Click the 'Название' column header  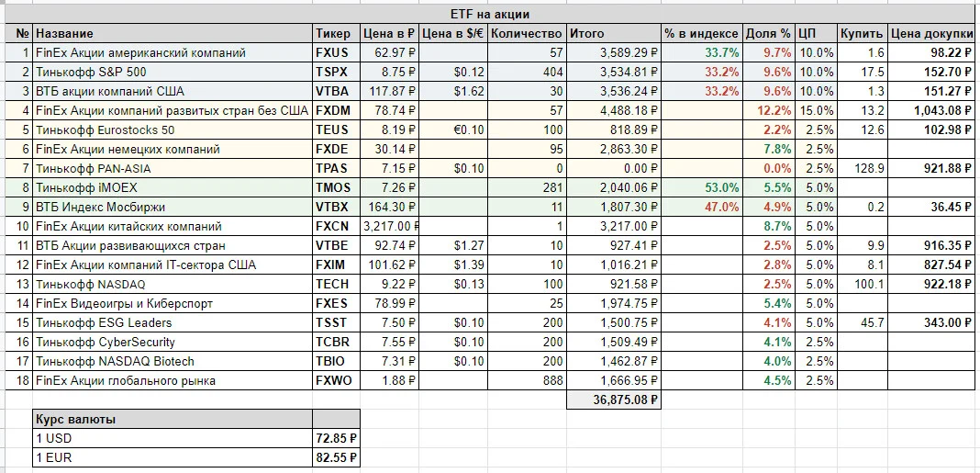coord(173,34)
